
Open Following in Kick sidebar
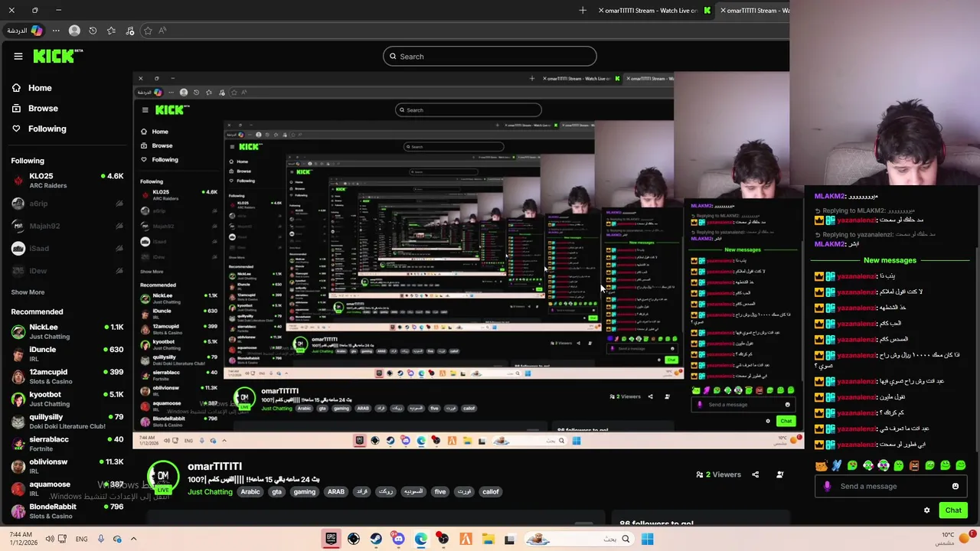click(38, 129)
